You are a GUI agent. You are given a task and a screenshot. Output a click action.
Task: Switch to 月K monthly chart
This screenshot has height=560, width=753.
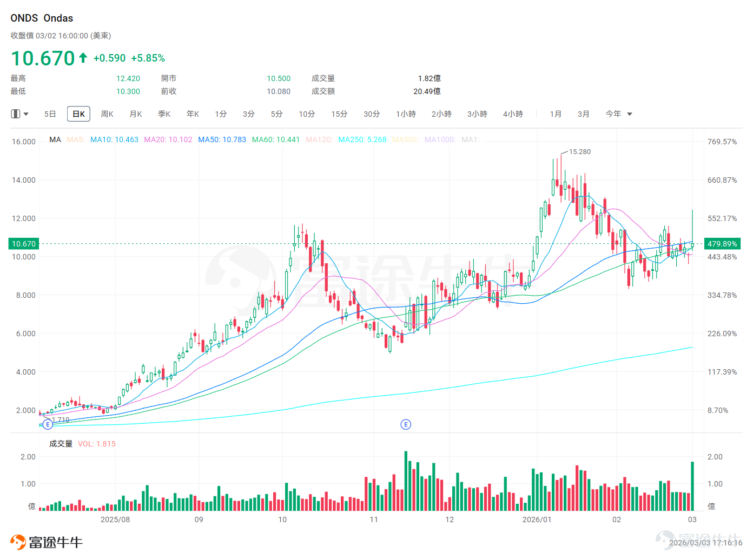coord(136,114)
